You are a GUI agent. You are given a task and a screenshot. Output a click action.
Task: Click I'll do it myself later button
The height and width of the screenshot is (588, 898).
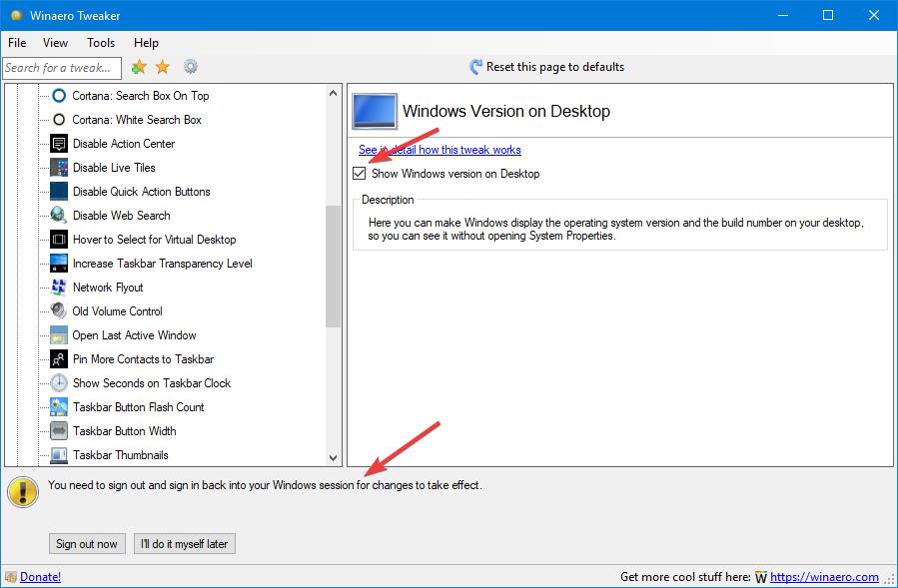pyautogui.click(x=185, y=544)
